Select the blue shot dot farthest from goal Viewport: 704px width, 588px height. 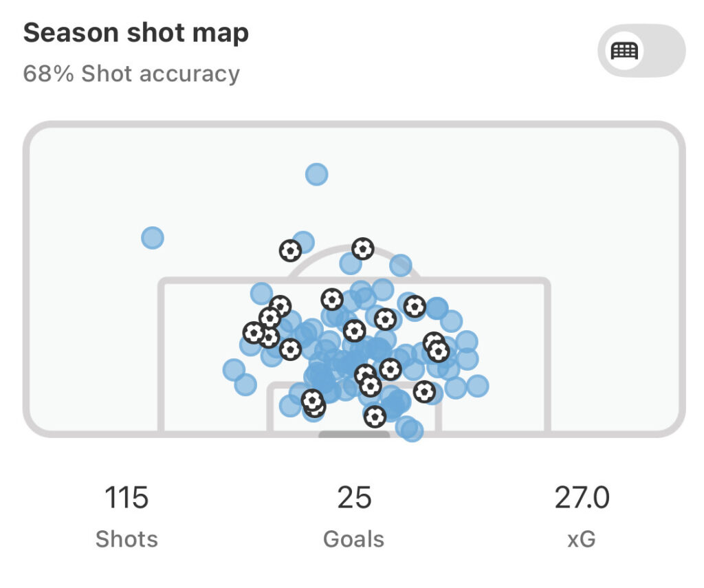(x=316, y=174)
